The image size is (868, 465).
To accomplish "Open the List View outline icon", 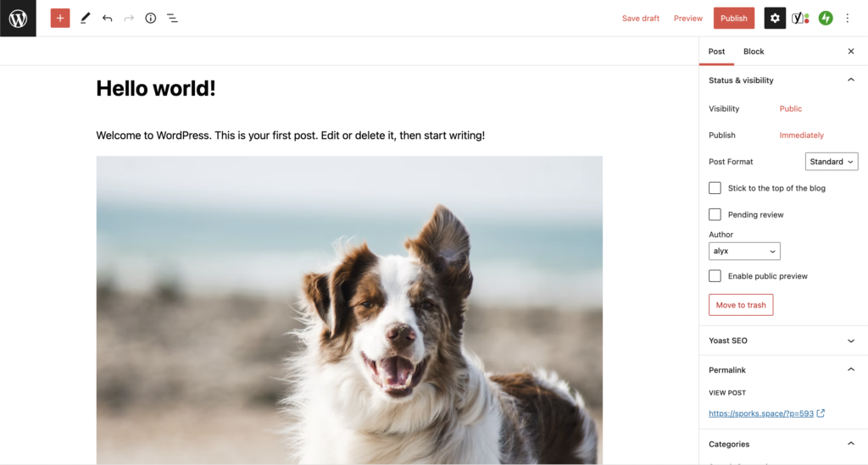I will click(x=173, y=19).
